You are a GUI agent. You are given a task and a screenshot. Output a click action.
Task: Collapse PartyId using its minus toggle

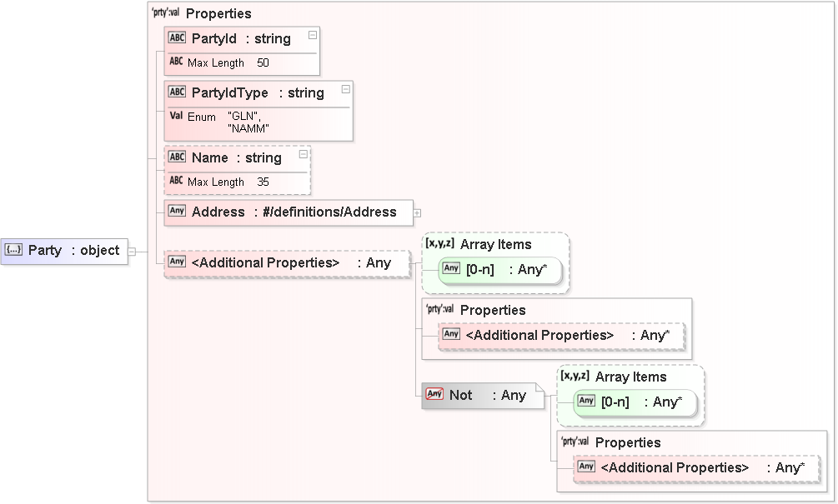[x=312, y=35]
